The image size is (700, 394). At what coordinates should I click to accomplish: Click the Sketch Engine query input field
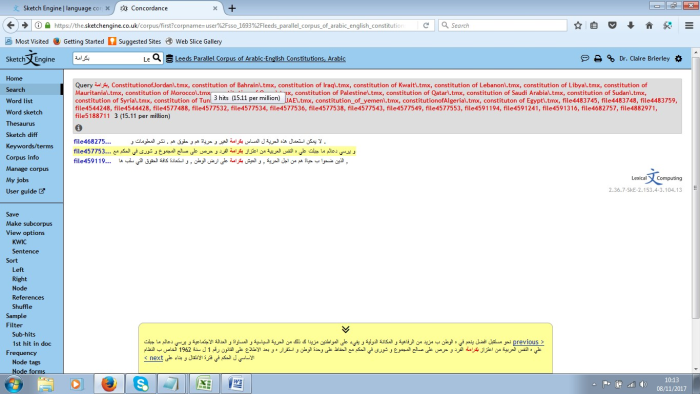[x=112, y=58]
